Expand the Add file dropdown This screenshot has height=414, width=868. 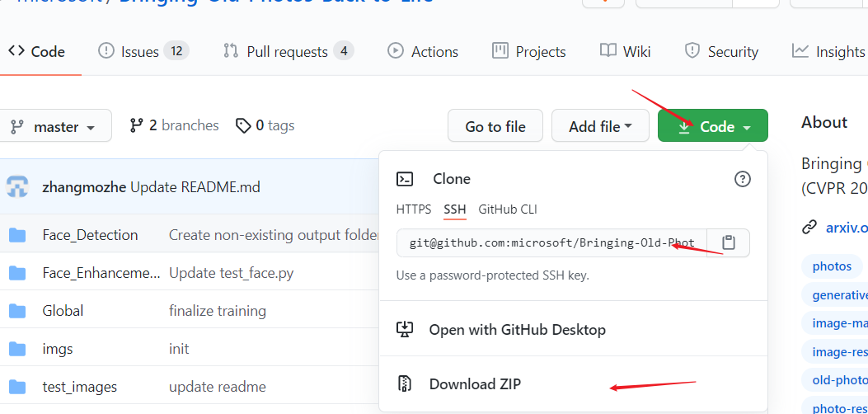(x=600, y=126)
